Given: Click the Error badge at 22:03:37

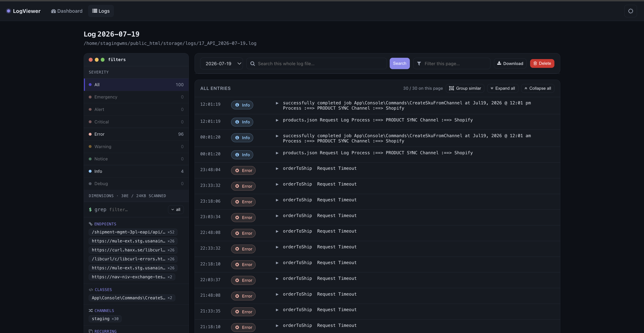Looking at the screenshot, I should [243, 280].
